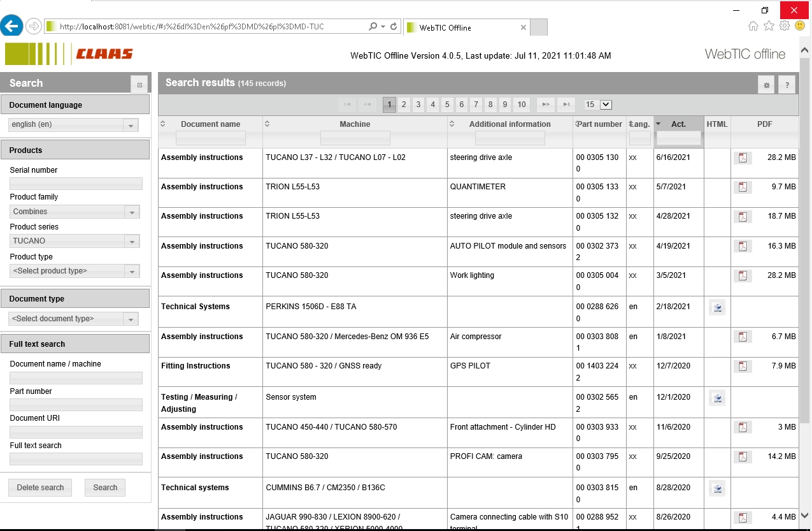This screenshot has width=812, height=531.
Task: Open address bar search dropdown arrow
Action: [x=383, y=27]
